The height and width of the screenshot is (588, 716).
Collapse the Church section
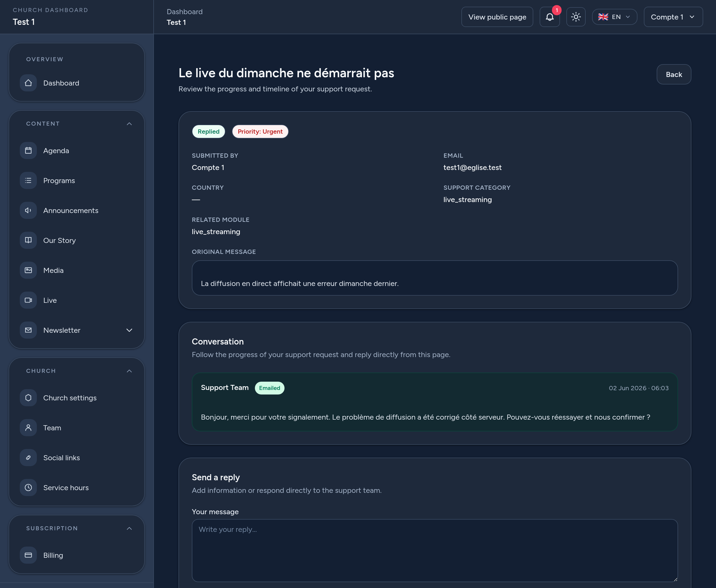(x=129, y=371)
